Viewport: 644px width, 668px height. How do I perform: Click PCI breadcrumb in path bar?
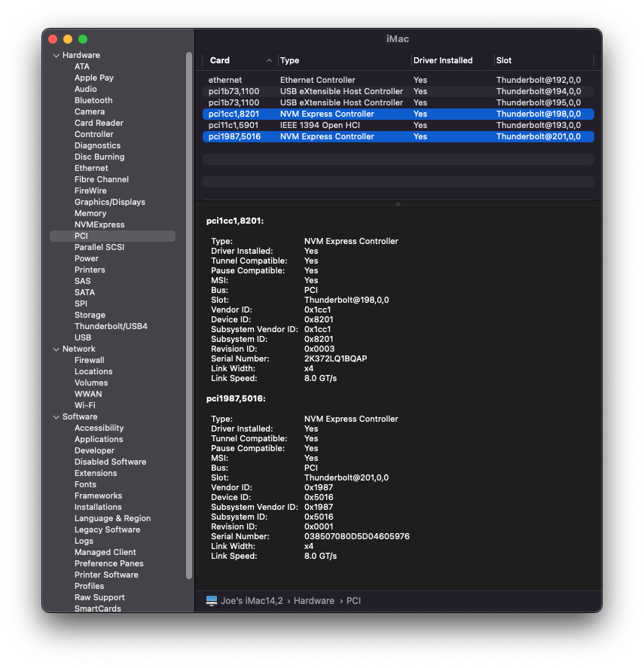(353, 601)
